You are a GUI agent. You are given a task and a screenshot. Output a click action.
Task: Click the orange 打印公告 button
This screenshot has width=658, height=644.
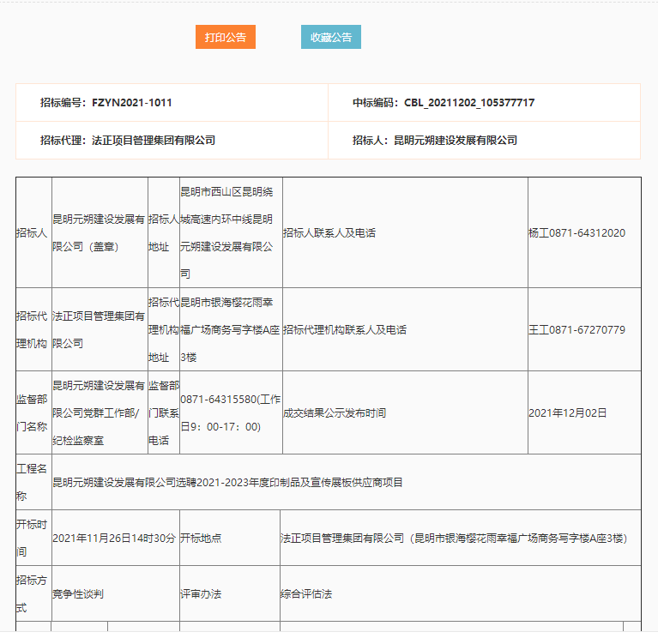(225, 38)
